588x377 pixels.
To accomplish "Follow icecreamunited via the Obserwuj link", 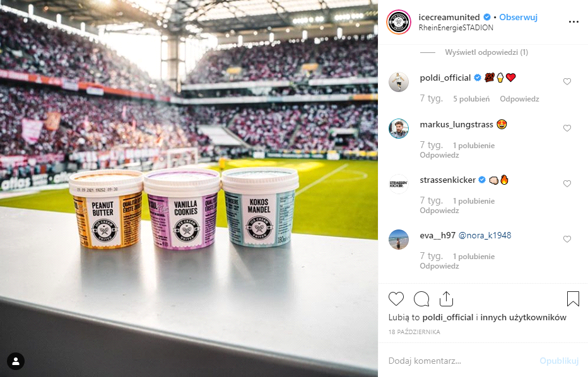I will click(518, 17).
